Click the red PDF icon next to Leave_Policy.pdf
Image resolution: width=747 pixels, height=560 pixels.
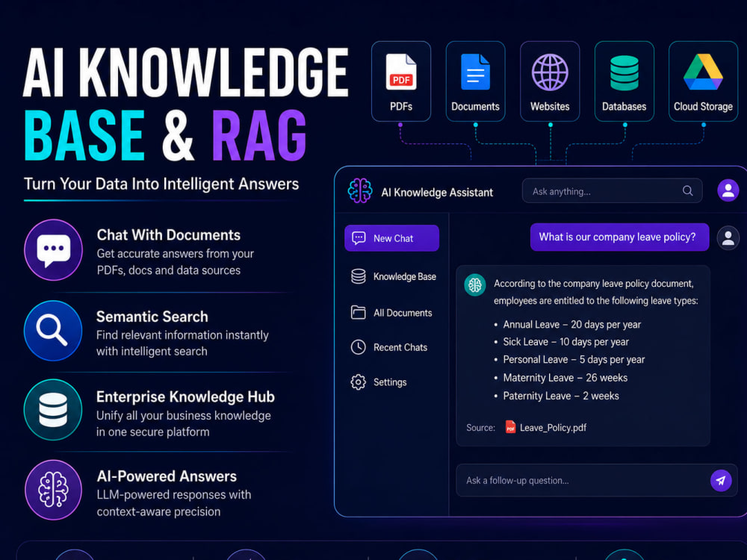(510, 426)
